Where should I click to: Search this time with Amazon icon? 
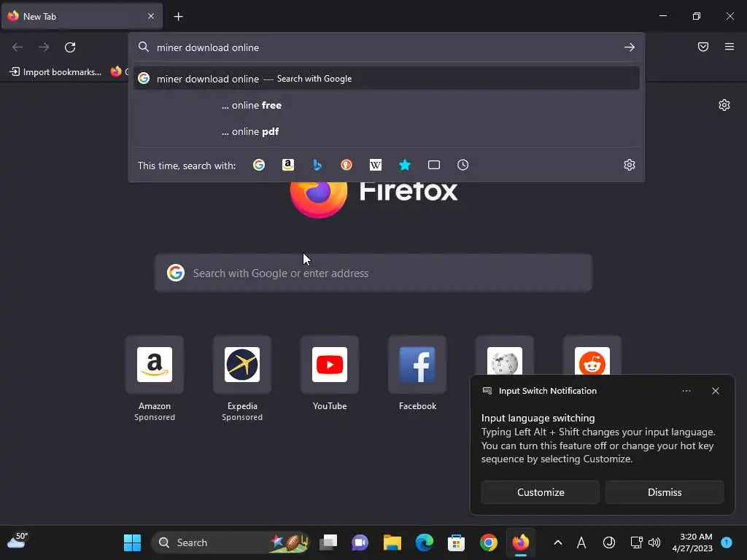(x=287, y=165)
